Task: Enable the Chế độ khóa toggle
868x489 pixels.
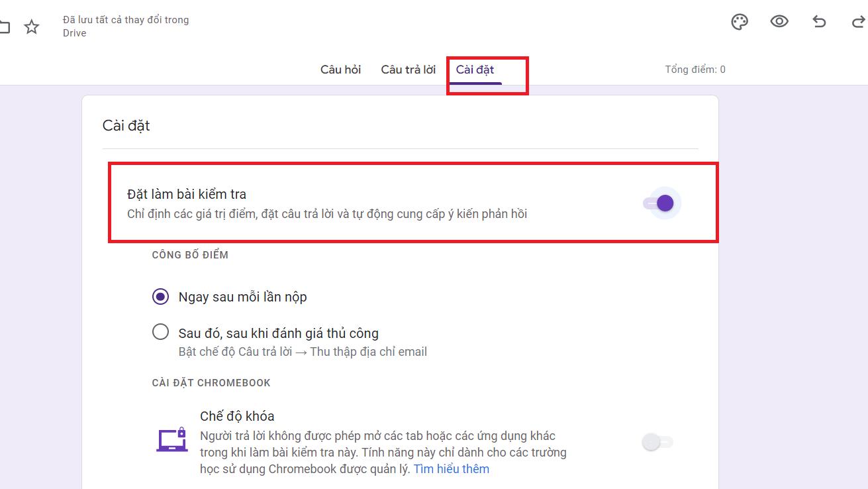Action: [657, 442]
